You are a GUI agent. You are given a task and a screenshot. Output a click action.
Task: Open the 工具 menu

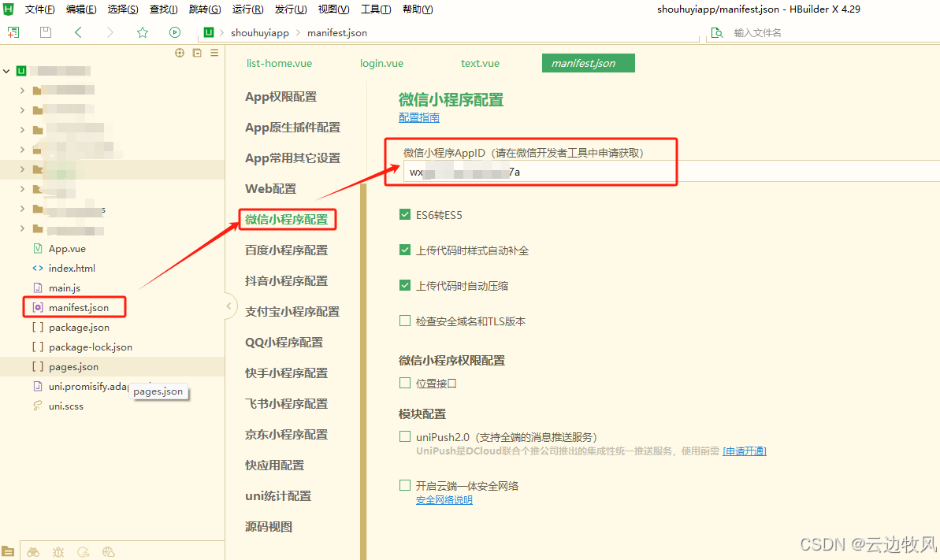coord(375,9)
